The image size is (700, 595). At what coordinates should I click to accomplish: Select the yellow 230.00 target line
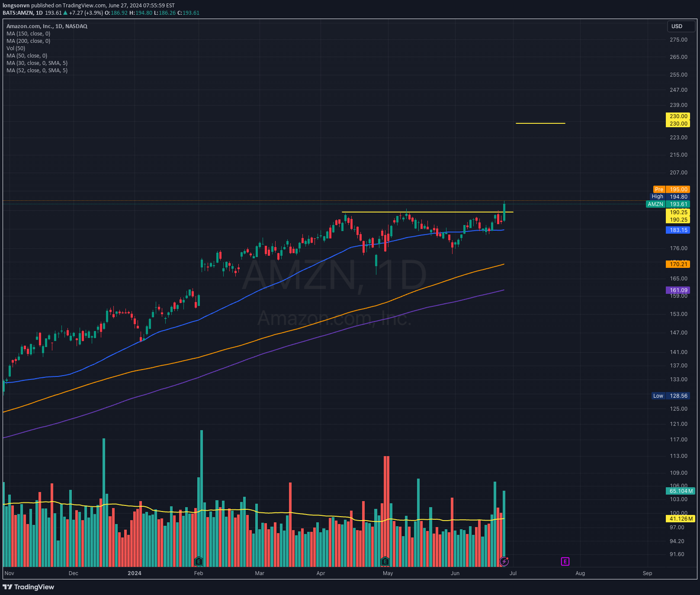coord(540,123)
